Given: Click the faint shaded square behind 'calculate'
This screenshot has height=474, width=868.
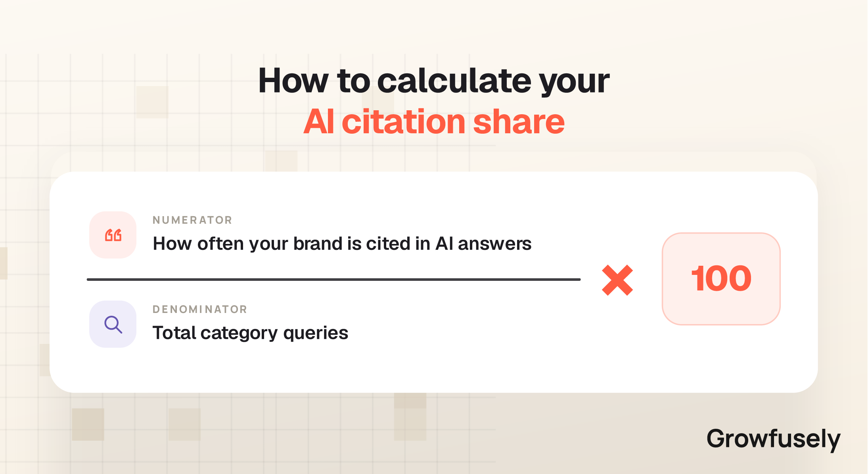Looking at the screenshot, I should (378, 102).
